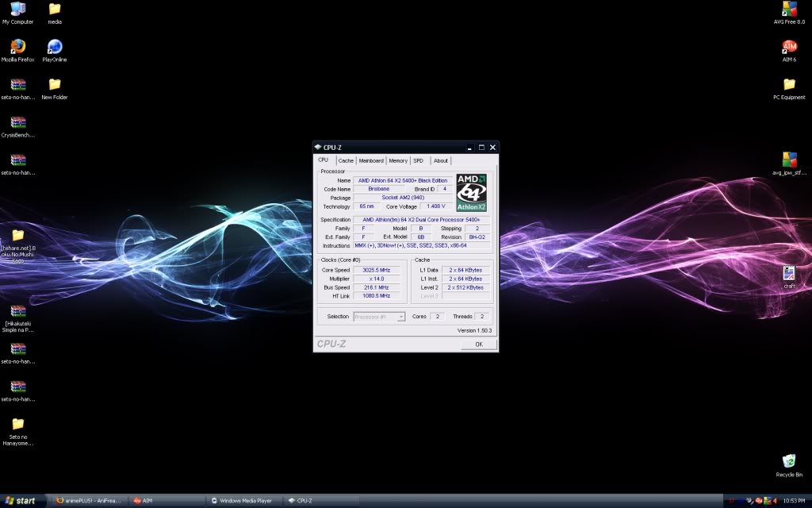Click the L1 Inst. cache value
The height and width of the screenshot is (508, 812).
465,279
